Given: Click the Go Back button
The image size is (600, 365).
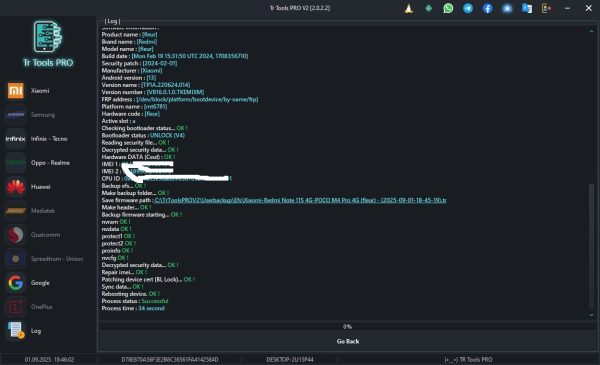Looking at the screenshot, I should pyautogui.click(x=348, y=341).
